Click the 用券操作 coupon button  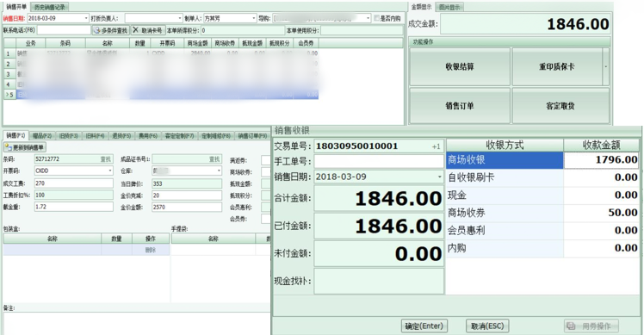click(591, 326)
